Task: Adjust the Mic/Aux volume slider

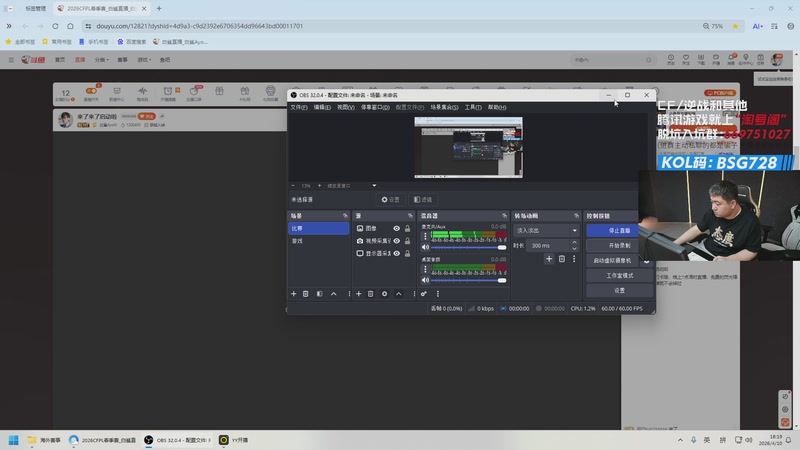Action: coord(468,247)
